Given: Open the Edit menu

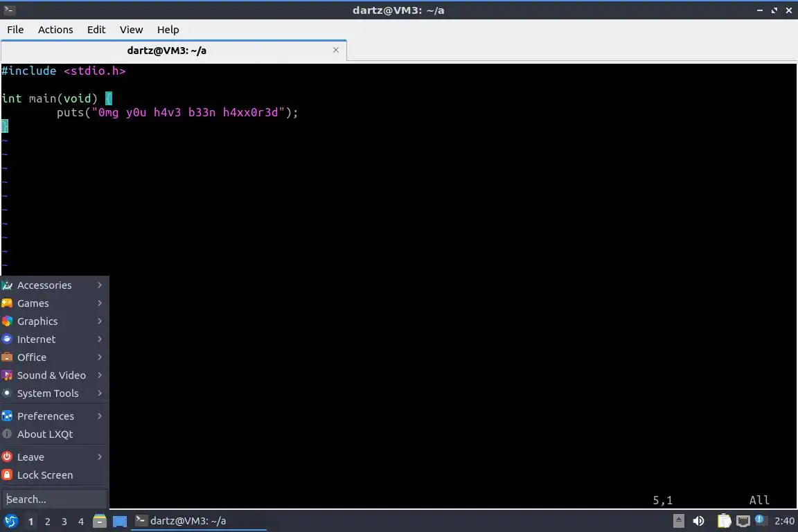Looking at the screenshot, I should click(x=96, y=30).
